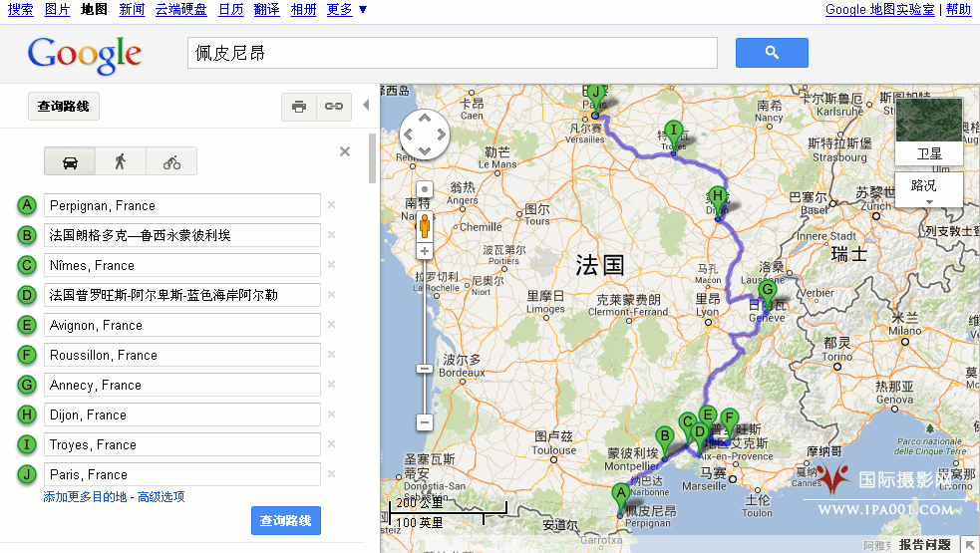Click the left panel scrollbar

[372, 158]
